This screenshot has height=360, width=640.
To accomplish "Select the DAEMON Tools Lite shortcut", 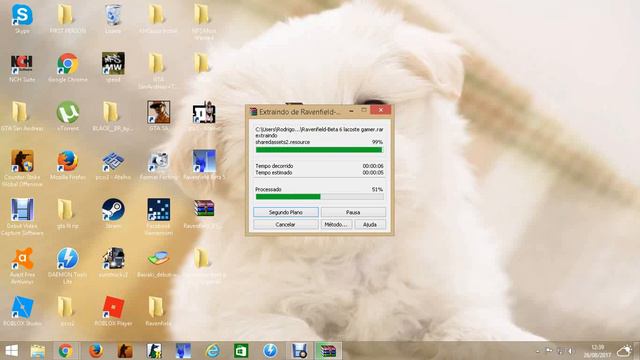I will tap(68, 266).
